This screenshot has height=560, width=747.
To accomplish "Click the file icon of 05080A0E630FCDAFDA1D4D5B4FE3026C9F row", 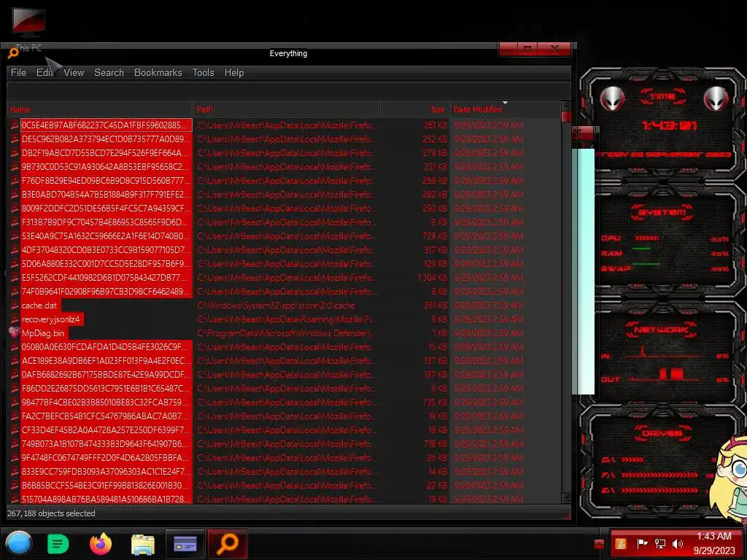I will click(15, 346).
